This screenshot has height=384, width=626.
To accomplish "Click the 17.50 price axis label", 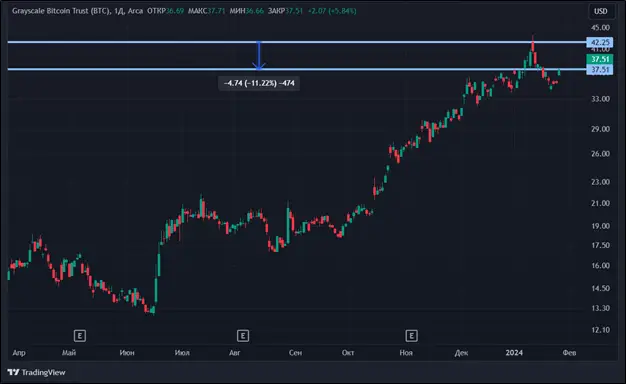I will [600, 245].
